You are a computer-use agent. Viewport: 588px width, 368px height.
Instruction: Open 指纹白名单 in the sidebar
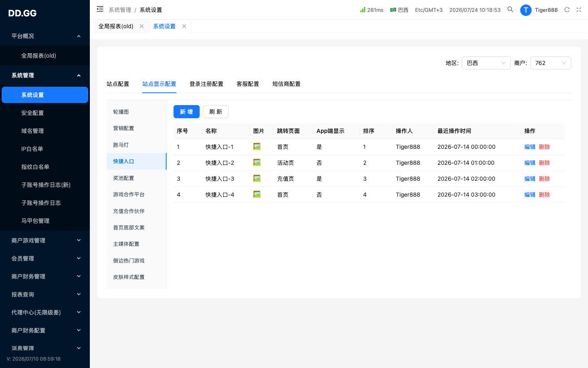click(45, 167)
